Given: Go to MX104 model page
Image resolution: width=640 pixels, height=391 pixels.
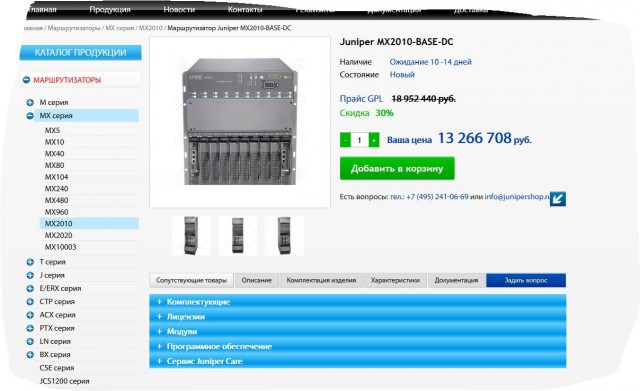Looking at the screenshot, I should [56, 177].
